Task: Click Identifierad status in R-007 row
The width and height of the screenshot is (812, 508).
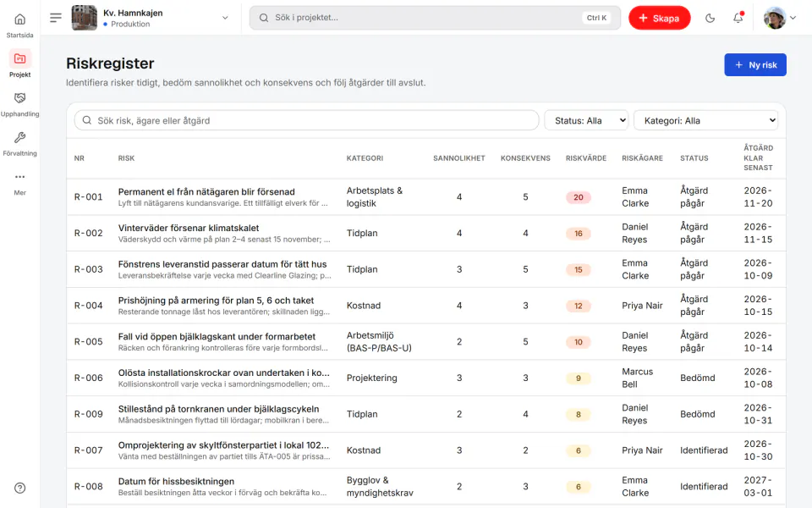Action: pyautogui.click(x=704, y=451)
